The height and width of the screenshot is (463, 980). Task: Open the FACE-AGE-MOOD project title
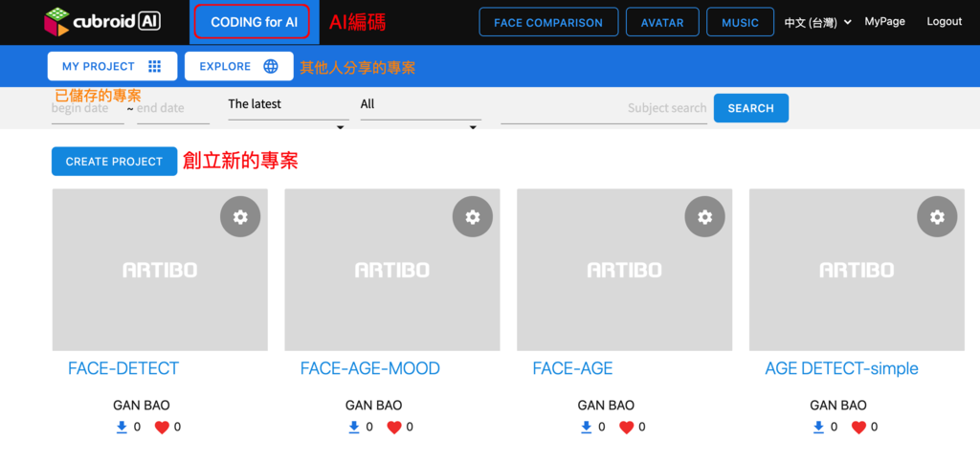(x=370, y=368)
